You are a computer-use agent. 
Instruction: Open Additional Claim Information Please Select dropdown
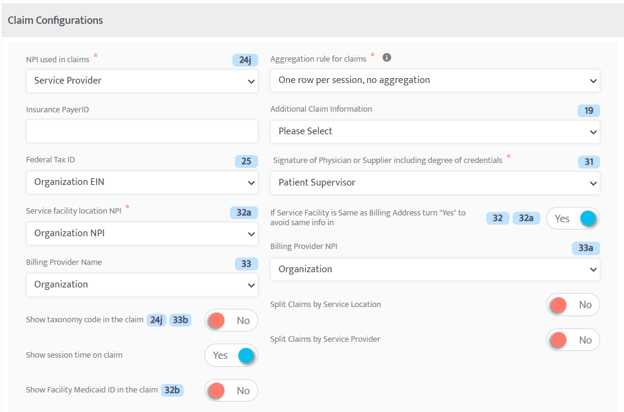(435, 132)
